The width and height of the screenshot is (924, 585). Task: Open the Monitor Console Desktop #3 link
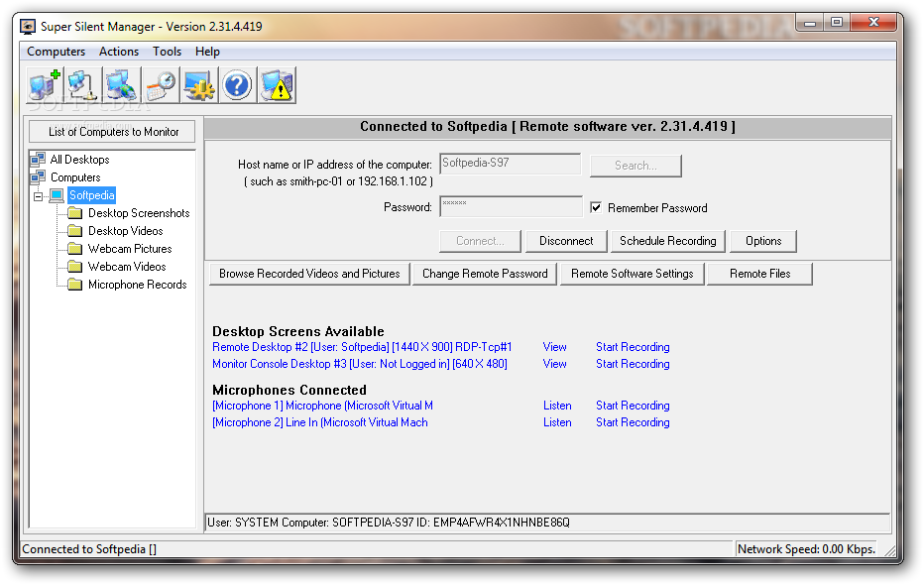click(360, 364)
